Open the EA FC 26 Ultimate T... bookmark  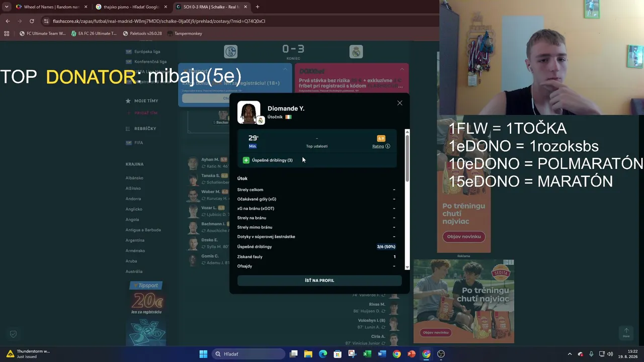[94, 34]
